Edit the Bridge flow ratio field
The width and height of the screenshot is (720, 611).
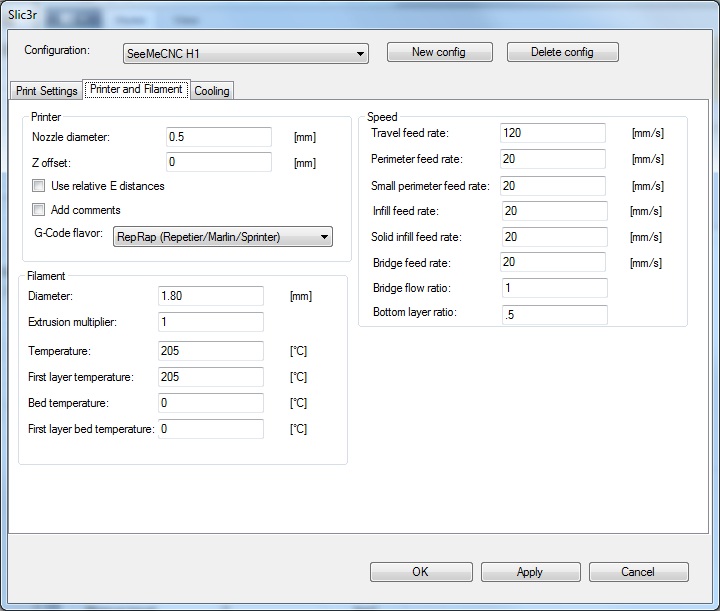pyautogui.click(x=553, y=289)
